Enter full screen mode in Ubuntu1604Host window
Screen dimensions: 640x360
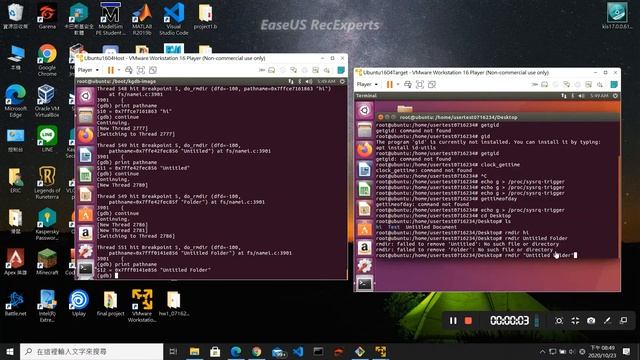(x=141, y=70)
